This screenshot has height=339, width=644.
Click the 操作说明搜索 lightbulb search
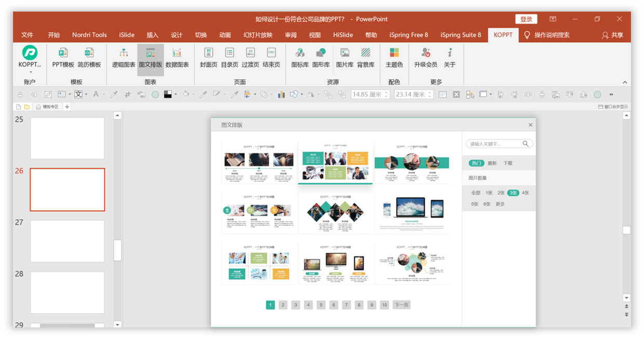(x=527, y=35)
